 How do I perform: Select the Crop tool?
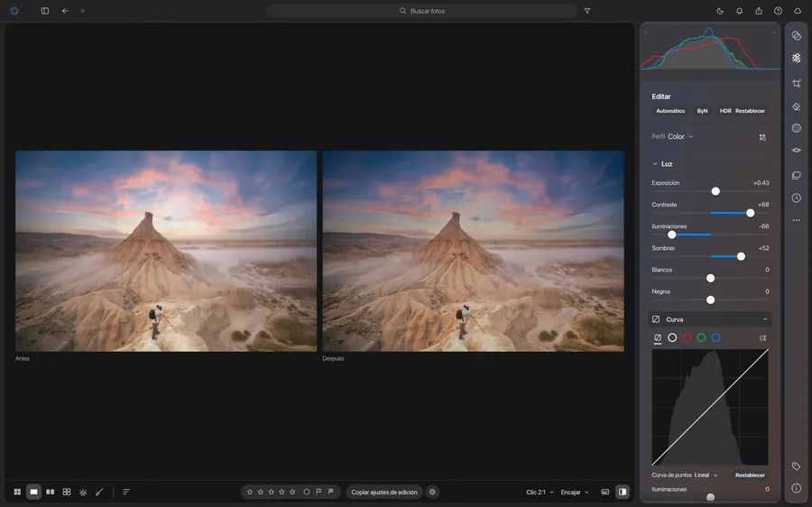click(797, 83)
